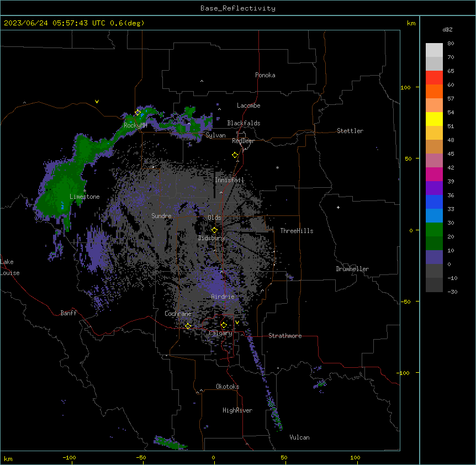Click the white asterisk just above Limestone label
This screenshot has width=476, height=465.
84,191
